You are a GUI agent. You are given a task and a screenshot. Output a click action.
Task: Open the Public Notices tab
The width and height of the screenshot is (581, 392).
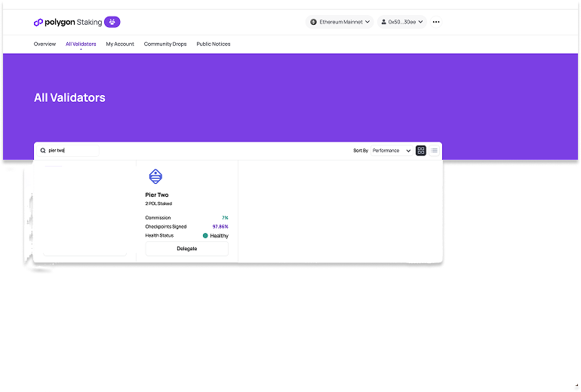click(x=214, y=44)
